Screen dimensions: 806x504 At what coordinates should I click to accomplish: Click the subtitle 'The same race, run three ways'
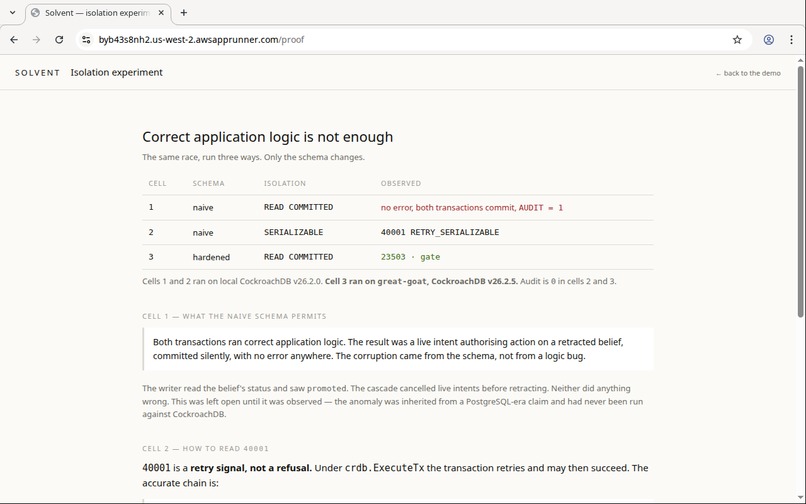tap(253, 157)
